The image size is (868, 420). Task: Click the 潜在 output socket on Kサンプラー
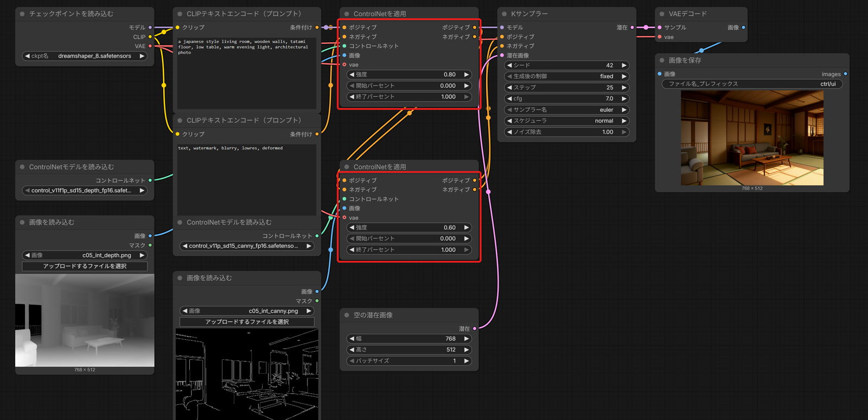coord(632,27)
